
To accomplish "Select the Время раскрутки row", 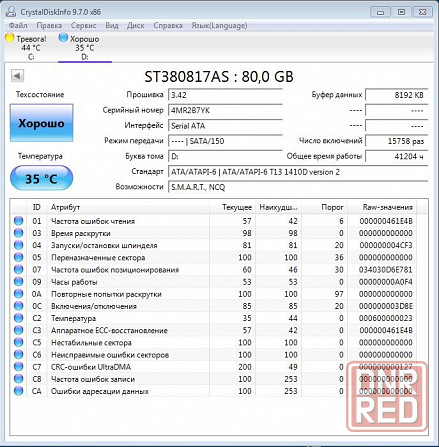I will [214, 233].
